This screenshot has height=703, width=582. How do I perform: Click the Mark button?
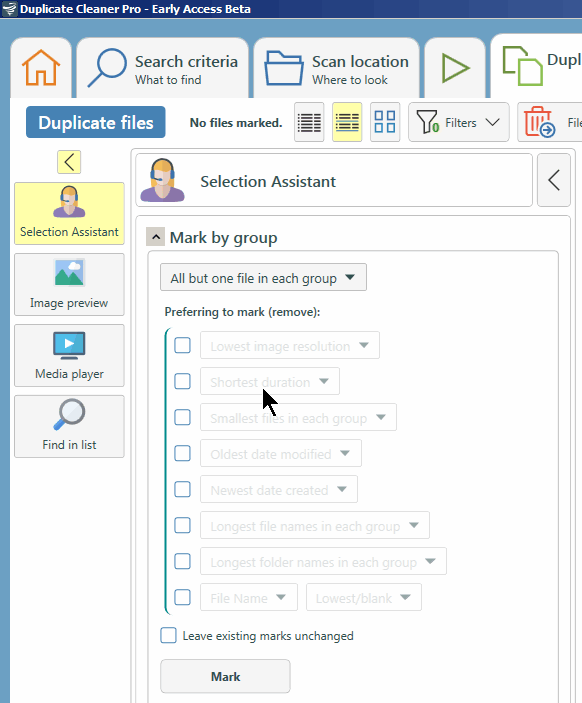pos(225,676)
